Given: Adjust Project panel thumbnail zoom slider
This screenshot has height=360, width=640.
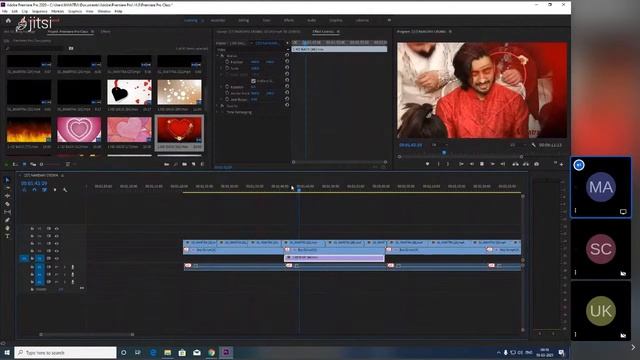Looking at the screenshot, I should point(50,164).
